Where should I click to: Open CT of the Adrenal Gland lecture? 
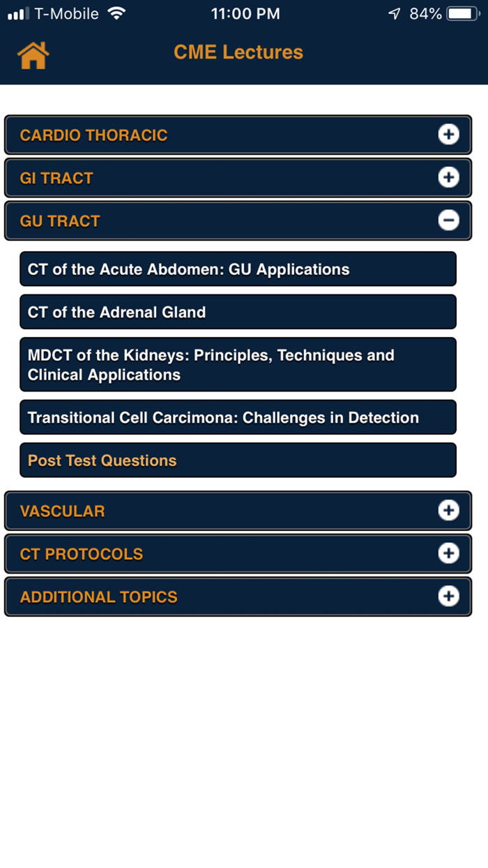pos(238,312)
